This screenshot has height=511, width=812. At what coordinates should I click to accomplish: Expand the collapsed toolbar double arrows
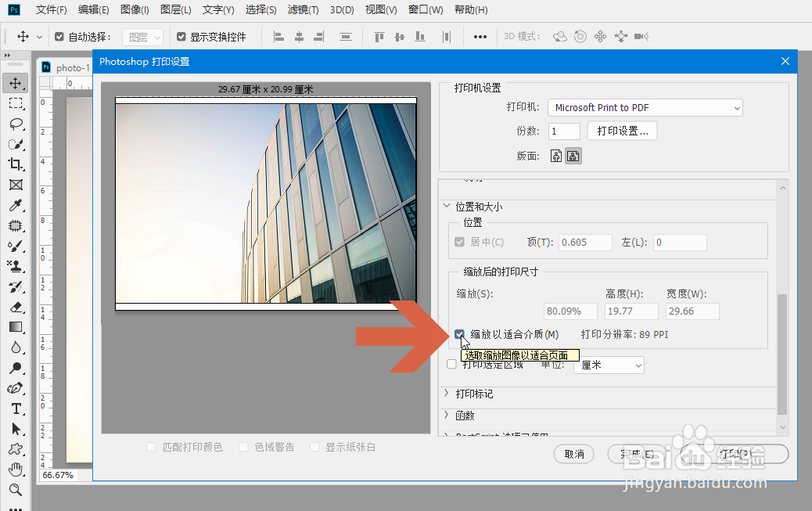tap(7, 55)
